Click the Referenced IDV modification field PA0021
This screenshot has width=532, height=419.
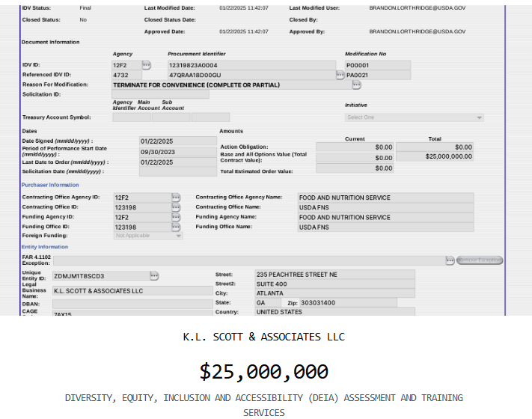[x=378, y=75]
